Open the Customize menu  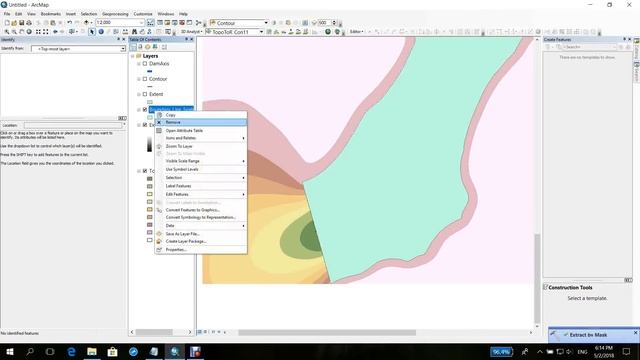pos(143,14)
